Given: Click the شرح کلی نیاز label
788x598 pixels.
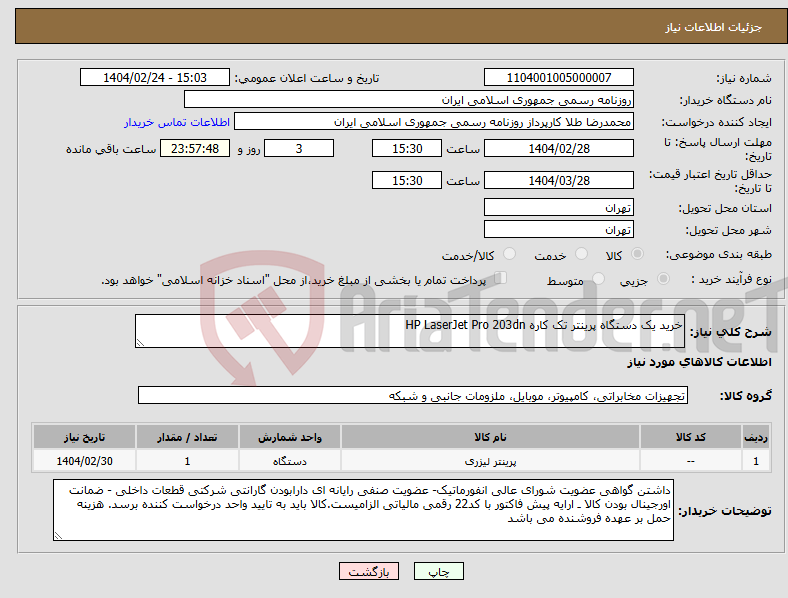Looking at the screenshot, I should 731,332.
